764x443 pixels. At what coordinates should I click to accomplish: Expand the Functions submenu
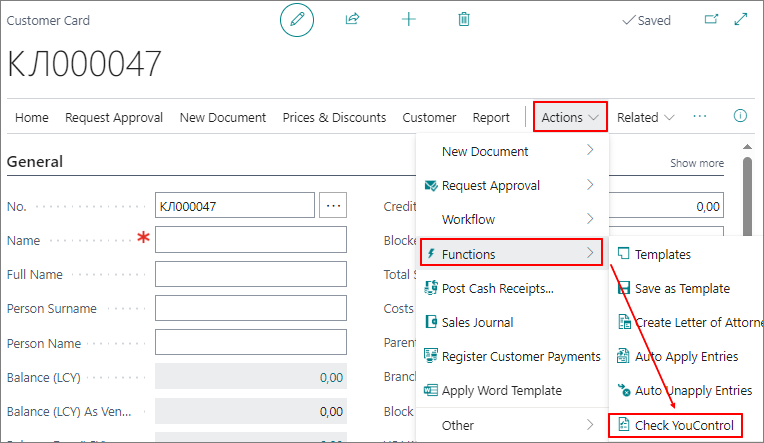tap(510, 254)
